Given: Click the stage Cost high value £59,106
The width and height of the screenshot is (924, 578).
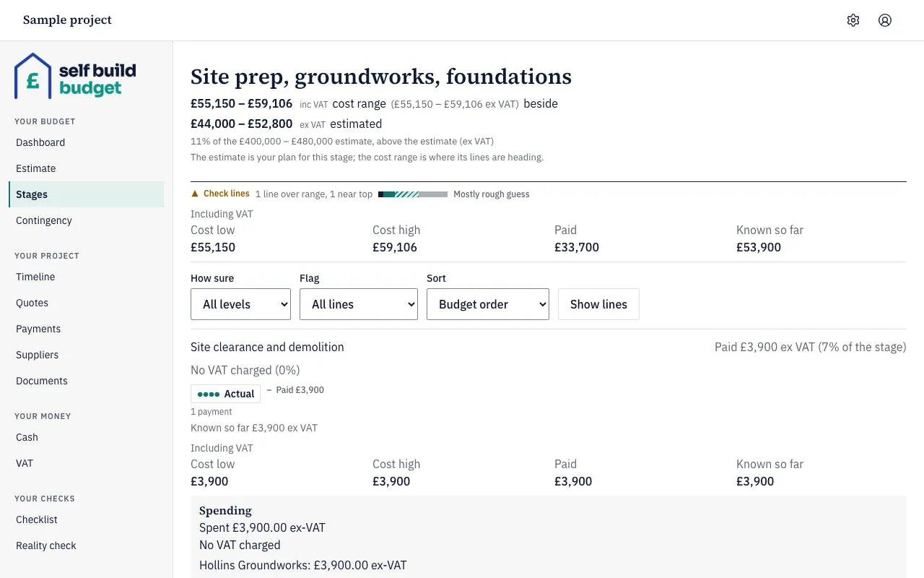Looking at the screenshot, I should click(x=395, y=247).
